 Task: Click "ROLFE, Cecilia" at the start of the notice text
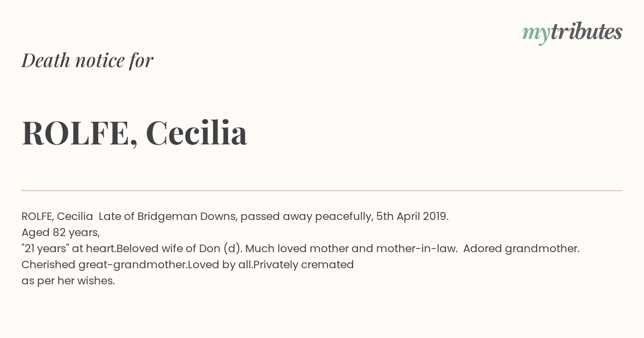click(57, 216)
